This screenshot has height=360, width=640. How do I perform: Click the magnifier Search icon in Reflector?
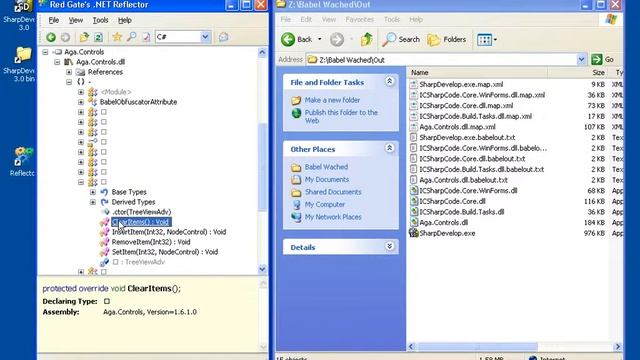pos(131,37)
